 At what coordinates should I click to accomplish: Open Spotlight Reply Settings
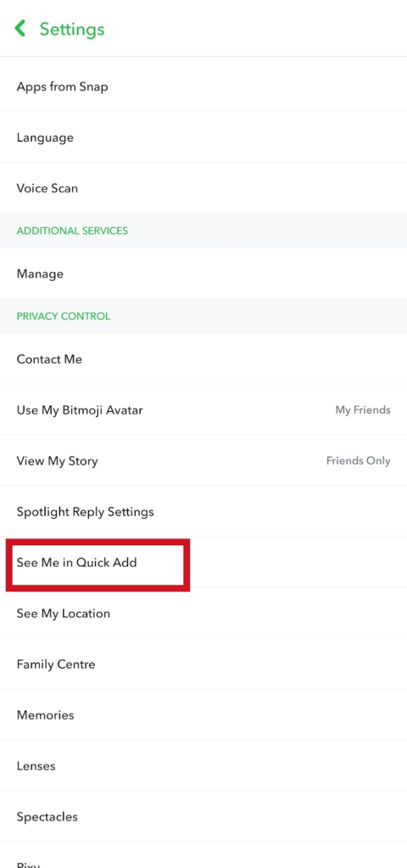coord(203,511)
